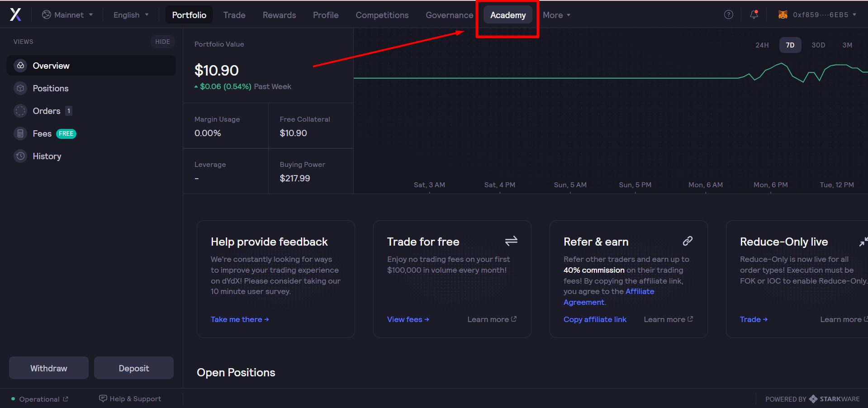The image size is (868, 408).
Task: Click the dYdX X logo
Action: pyautogui.click(x=15, y=14)
